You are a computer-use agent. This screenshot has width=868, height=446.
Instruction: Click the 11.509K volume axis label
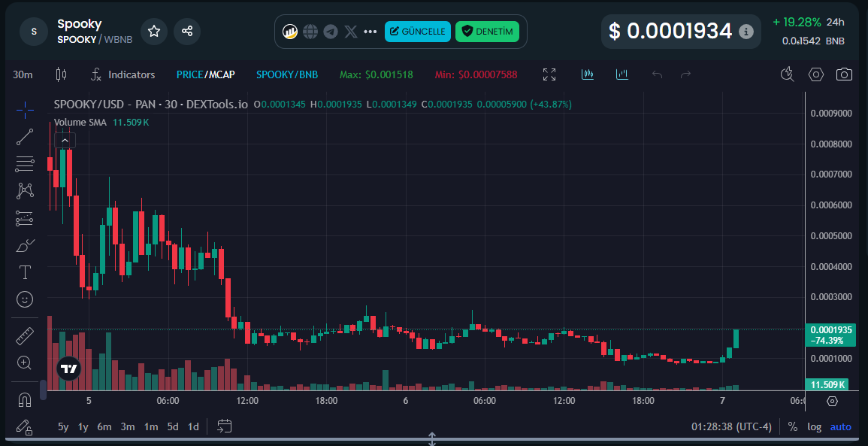tap(827, 384)
